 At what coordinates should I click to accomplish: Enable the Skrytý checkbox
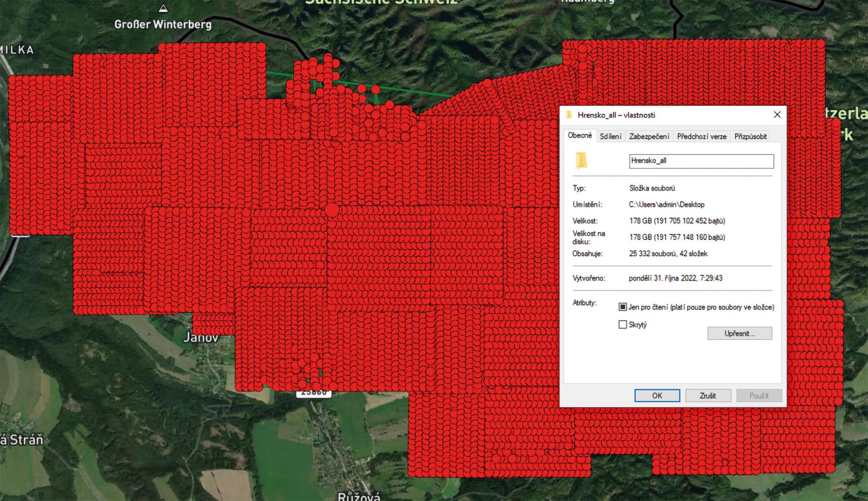623,325
